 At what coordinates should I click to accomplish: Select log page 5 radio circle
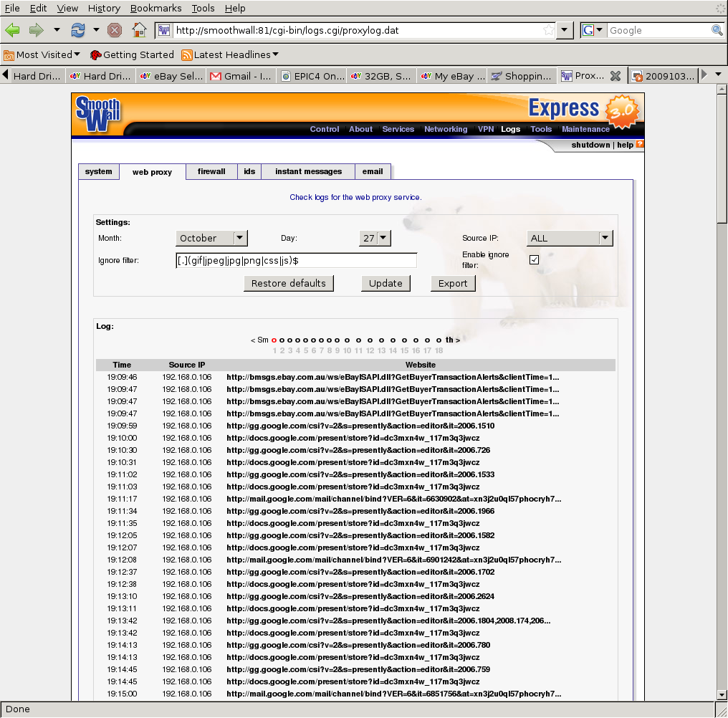pos(306,340)
